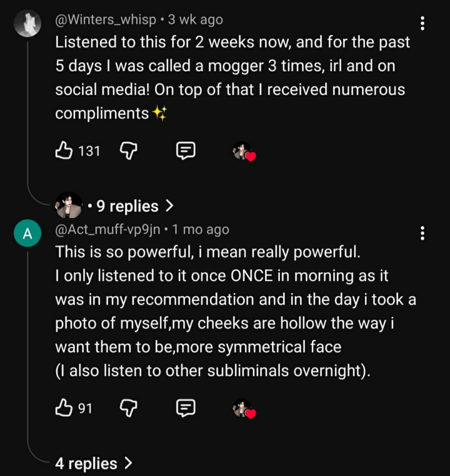Open the teal A profile avatar

(27, 233)
